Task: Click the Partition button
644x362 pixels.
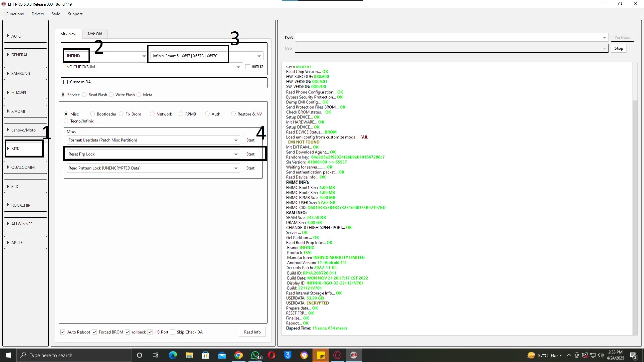Action: tap(622, 37)
